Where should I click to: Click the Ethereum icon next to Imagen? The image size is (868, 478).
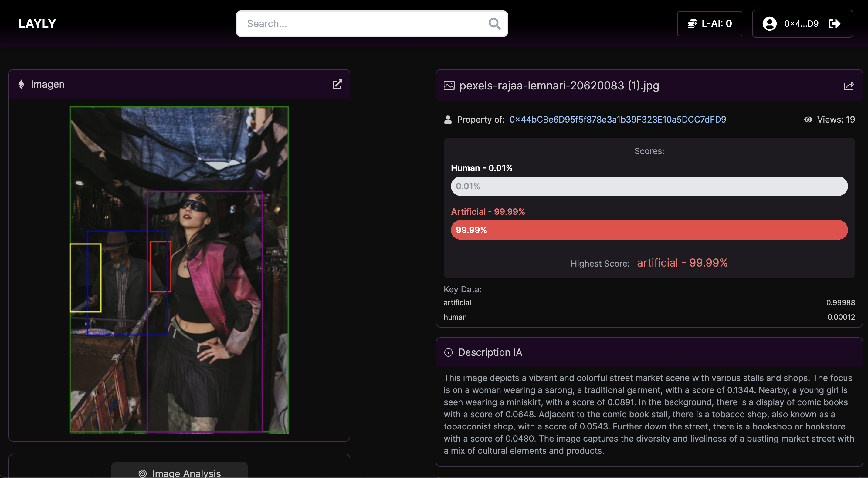pyautogui.click(x=21, y=84)
